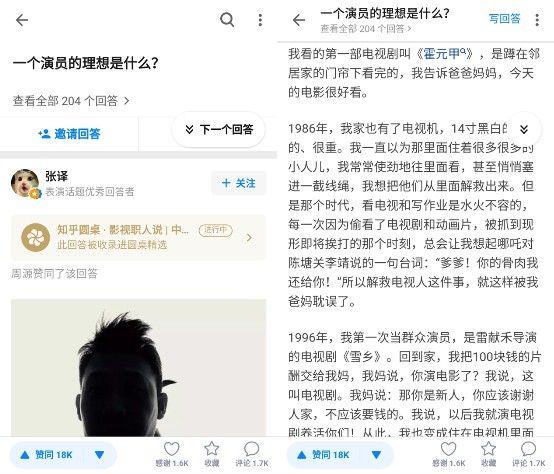Viewport: 554px width, 474px height.
Task: Open 评论 1.7K comments on right screen
Action: [x=529, y=454]
